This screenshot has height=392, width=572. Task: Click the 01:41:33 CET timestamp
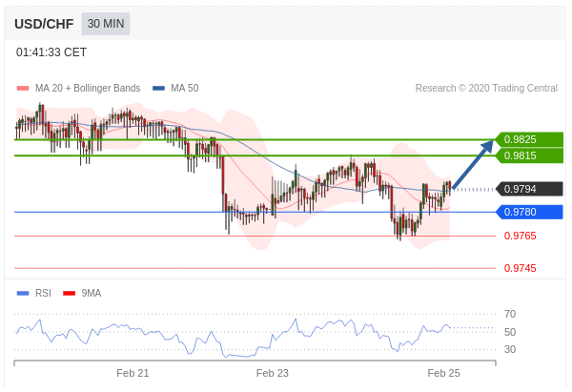point(51,52)
